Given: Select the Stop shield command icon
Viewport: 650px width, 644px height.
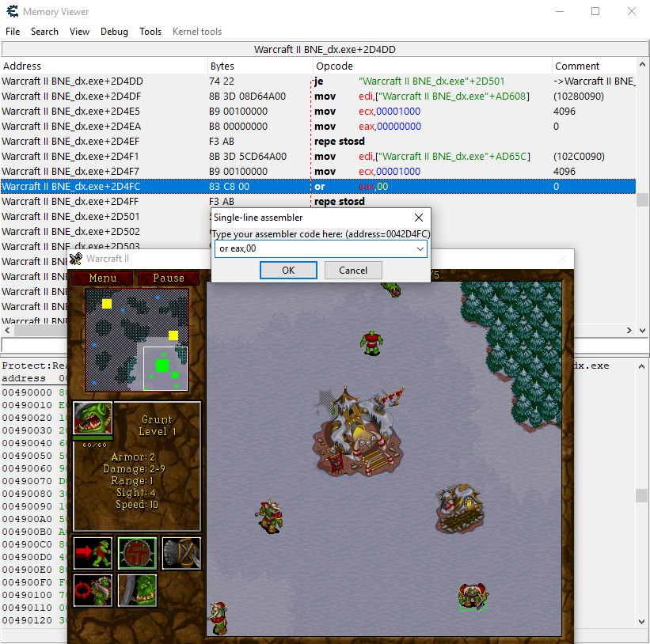Looking at the screenshot, I should 137,553.
